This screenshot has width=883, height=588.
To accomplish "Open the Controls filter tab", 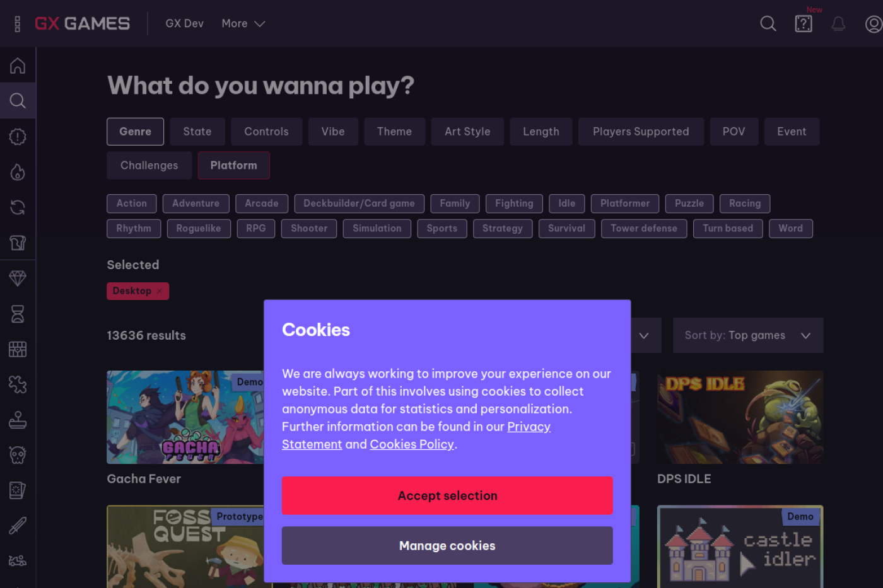I will point(267,132).
